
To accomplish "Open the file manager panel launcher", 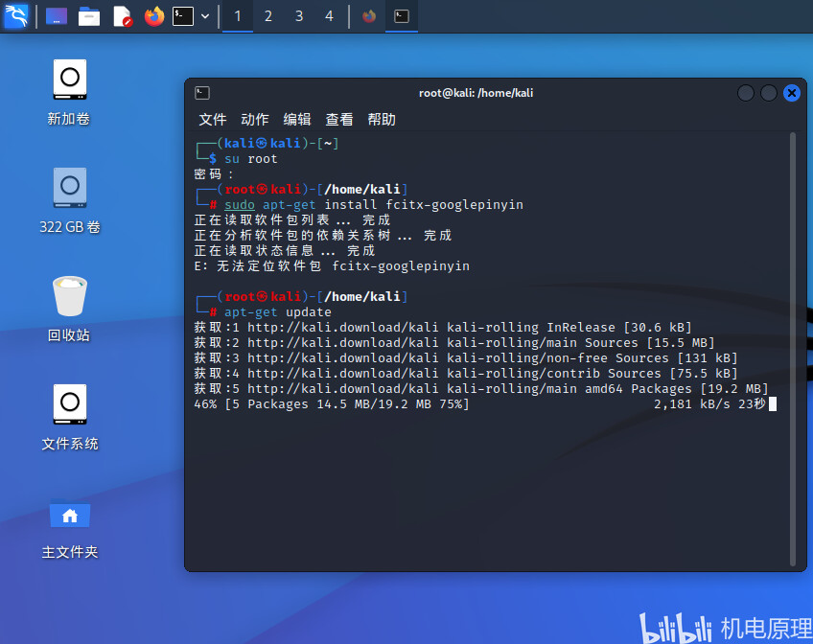I will click(89, 16).
